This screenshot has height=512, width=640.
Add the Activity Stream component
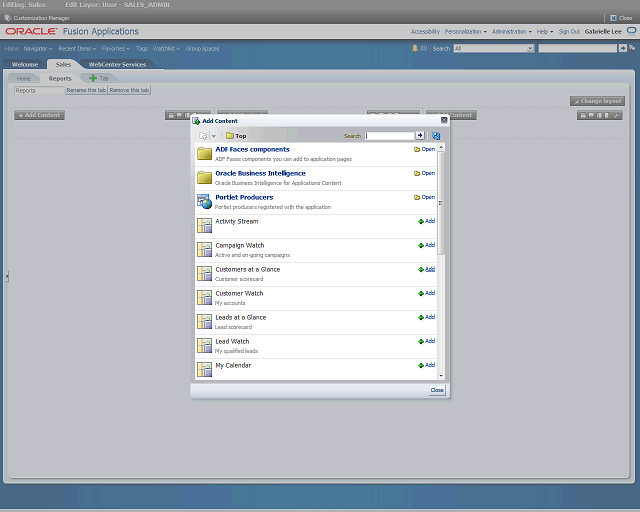[x=427, y=221]
